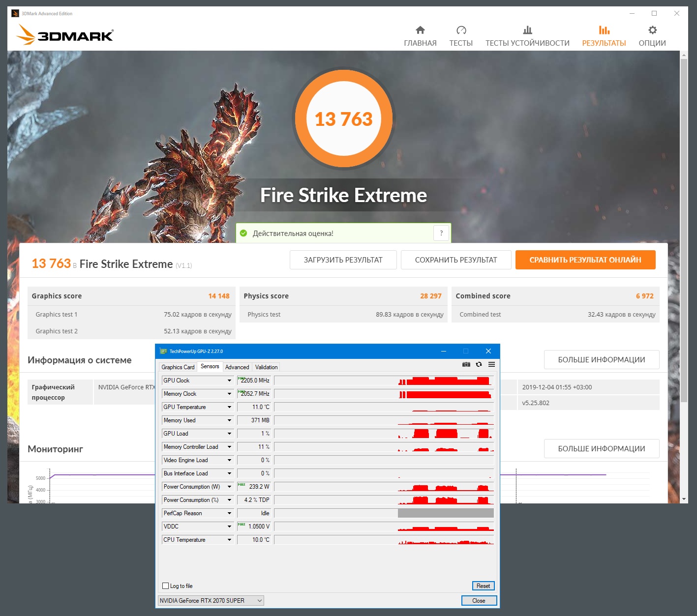
Task: Expand the GPU Clock sensor dropdown
Action: pos(229,381)
